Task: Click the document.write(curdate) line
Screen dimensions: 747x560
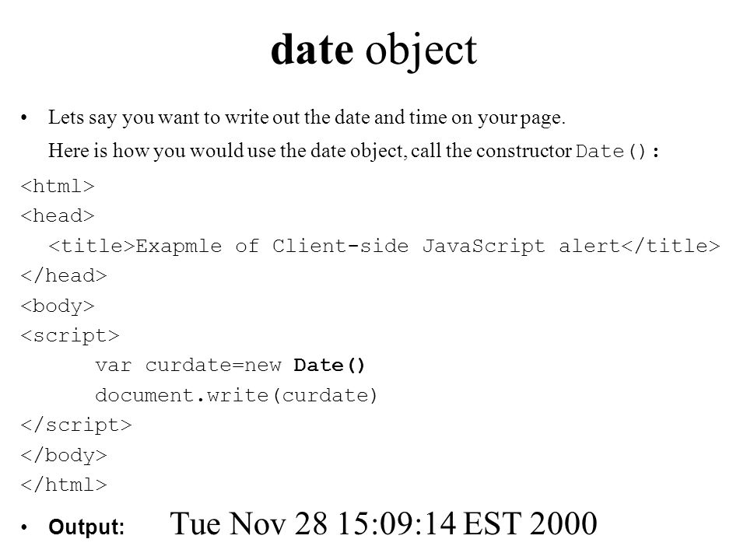Action: click(x=237, y=395)
